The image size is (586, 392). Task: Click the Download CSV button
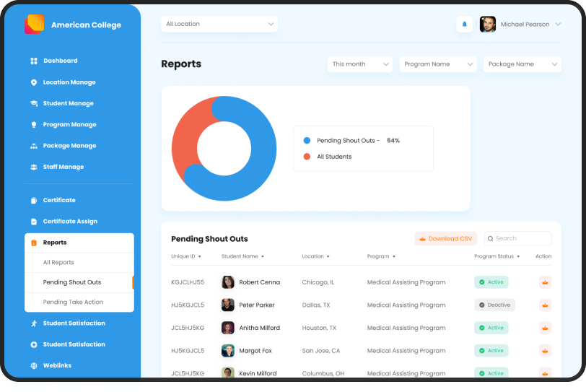[x=446, y=239]
